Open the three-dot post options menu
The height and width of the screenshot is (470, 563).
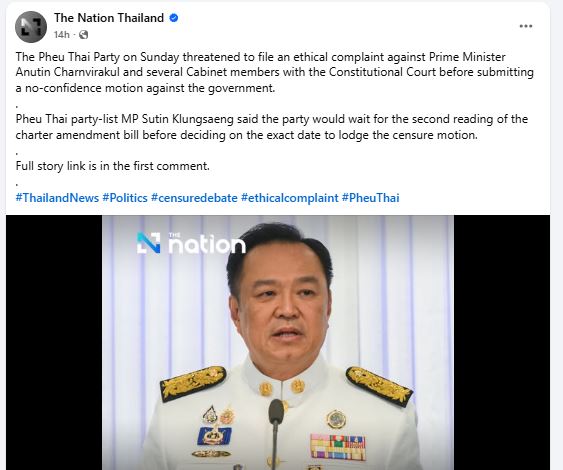coord(526,26)
